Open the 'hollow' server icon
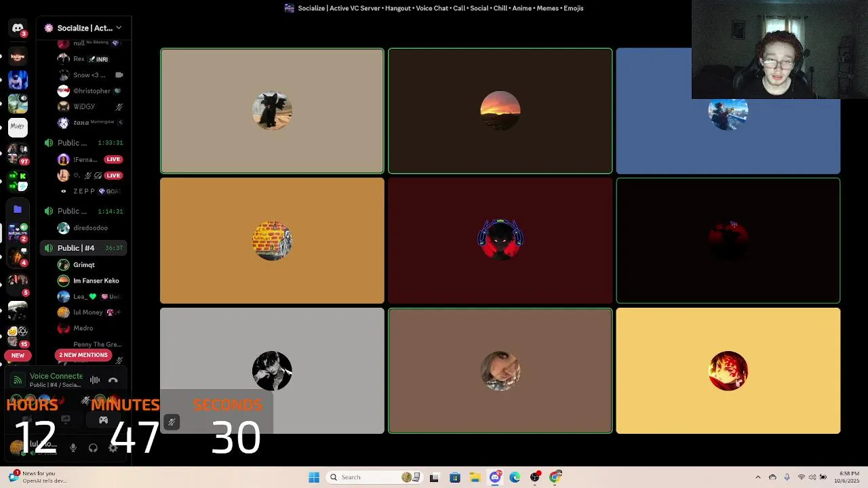Viewport: 868px width, 488px height. click(18, 57)
